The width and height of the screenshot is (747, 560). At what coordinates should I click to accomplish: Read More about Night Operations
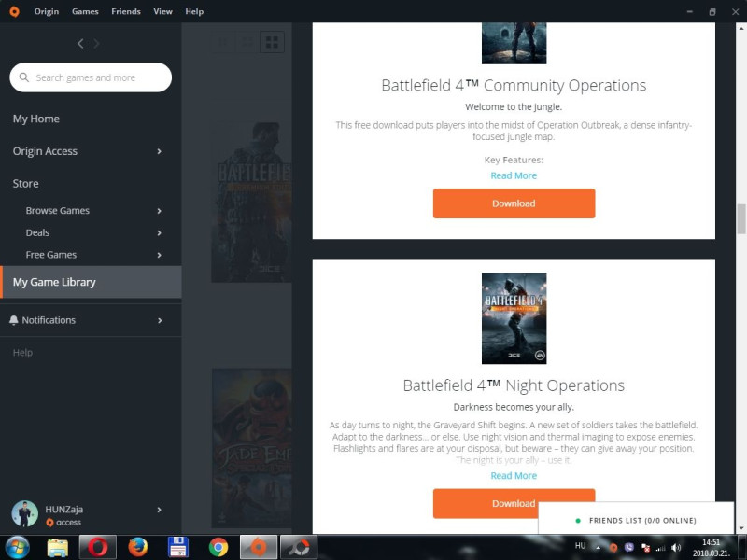pos(514,475)
